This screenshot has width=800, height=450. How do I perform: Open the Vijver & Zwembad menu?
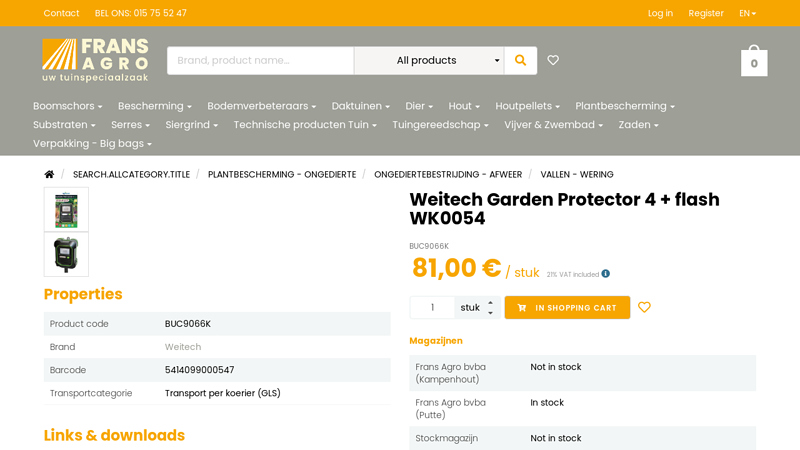(x=553, y=125)
